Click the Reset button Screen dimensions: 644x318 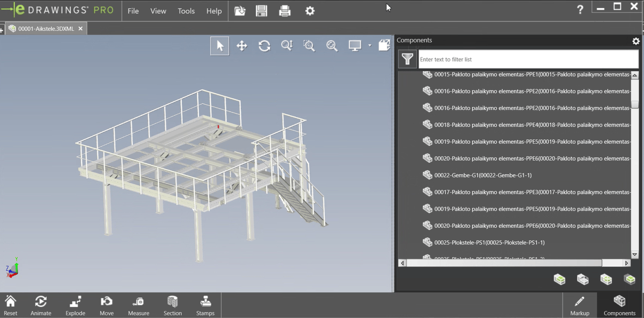point(11,304)
